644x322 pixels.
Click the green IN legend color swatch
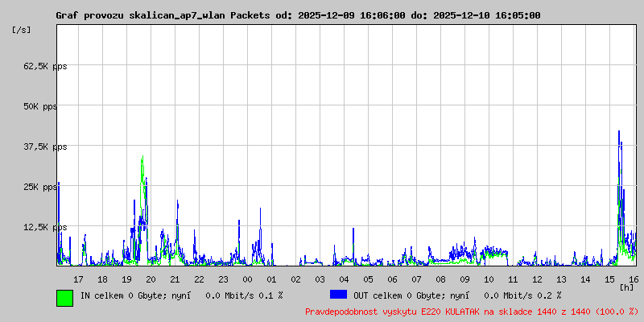click(65, 298)
